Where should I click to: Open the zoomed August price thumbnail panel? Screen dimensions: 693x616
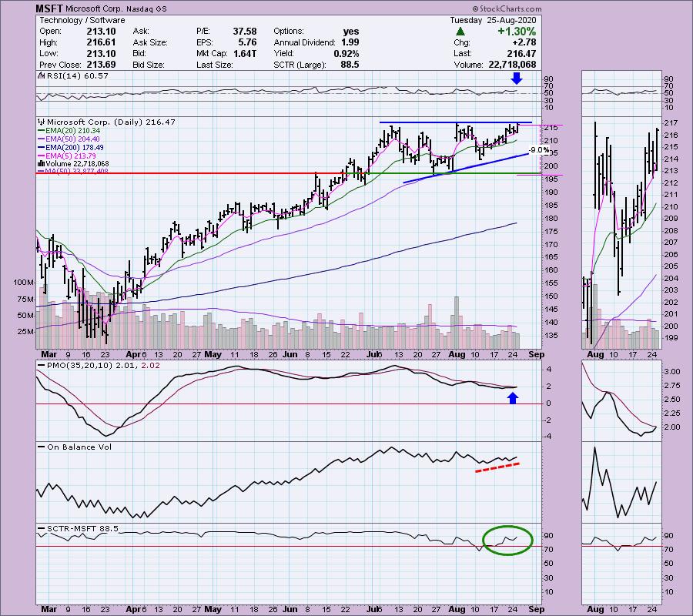(621, 233)
